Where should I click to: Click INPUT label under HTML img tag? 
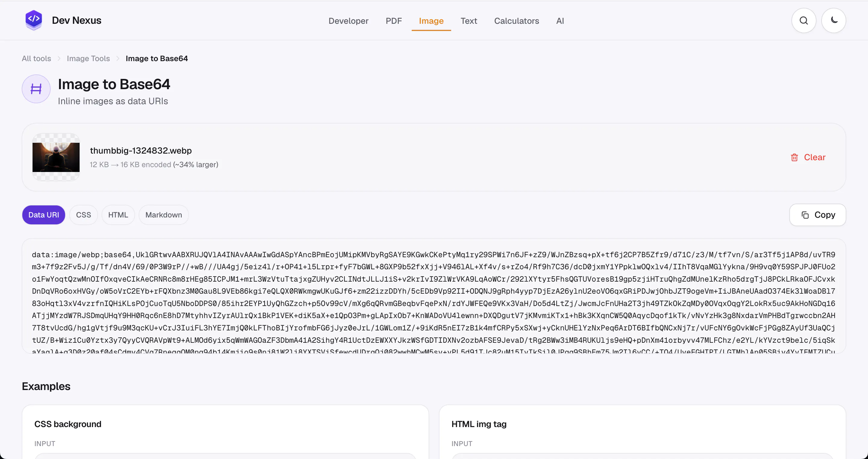click(x=462, y=444)
